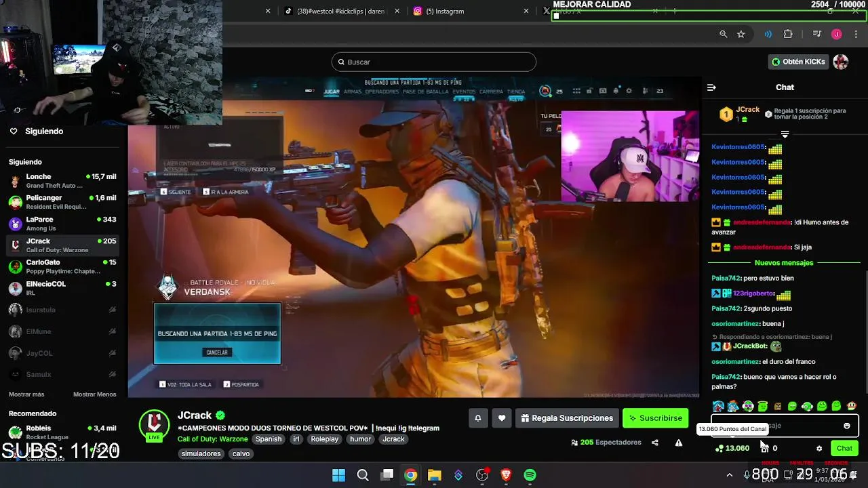Close the Instagram tab
Screen dimensions: 868x488
526,11
